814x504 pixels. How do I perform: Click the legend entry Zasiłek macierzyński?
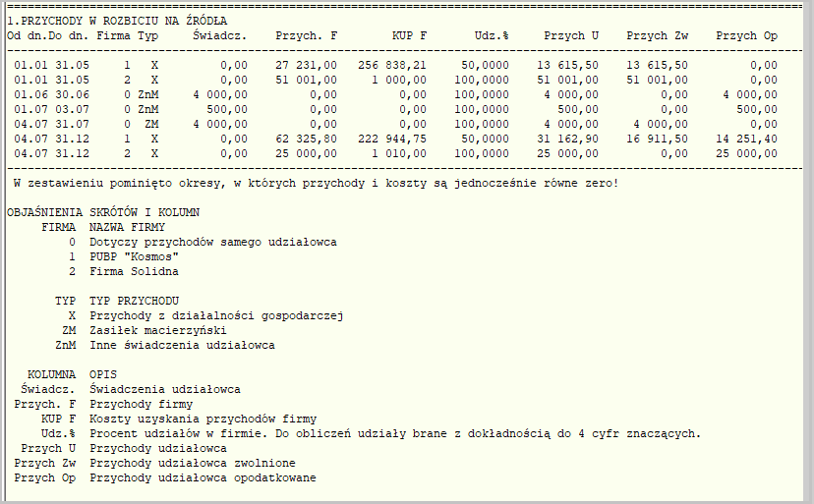[x=158, y=331]
